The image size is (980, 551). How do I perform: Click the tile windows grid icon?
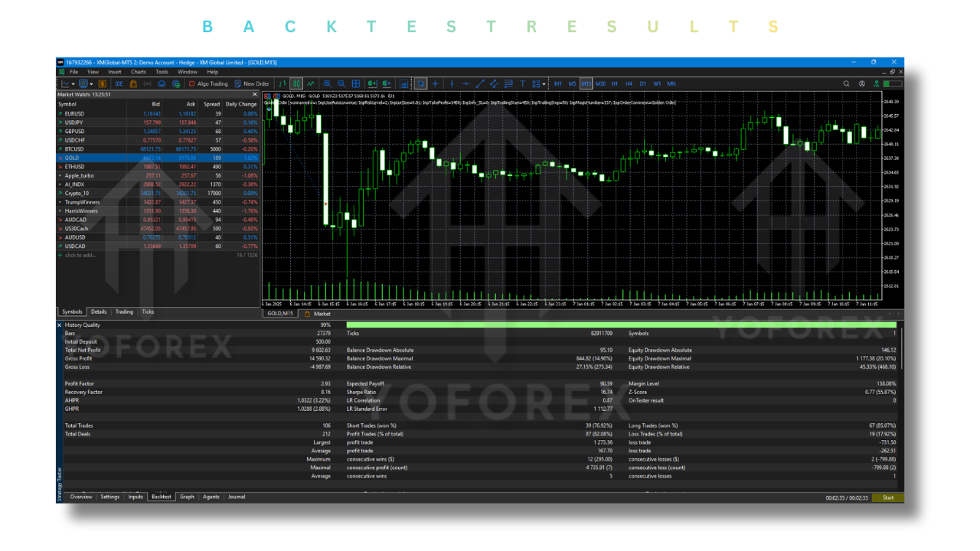click(356, 83)
